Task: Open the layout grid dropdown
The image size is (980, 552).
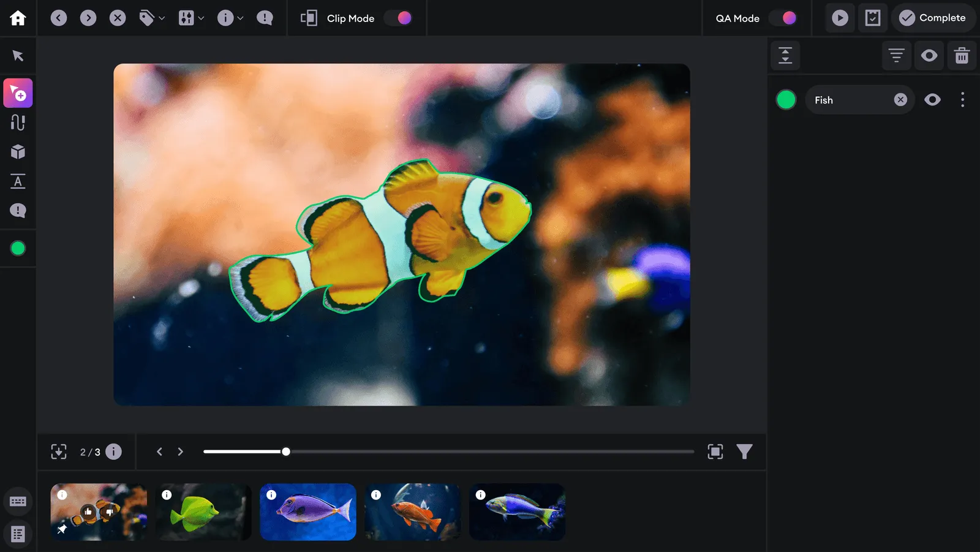Action: pyautogui.click(x=191, y=18)
